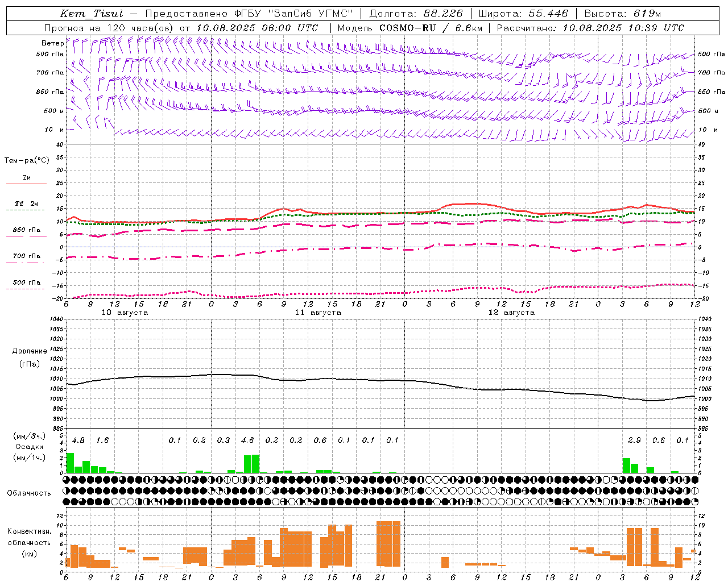Click the station name Kem_Tisul
Viewport: 728px width, 582px height.
click(92, 14)
